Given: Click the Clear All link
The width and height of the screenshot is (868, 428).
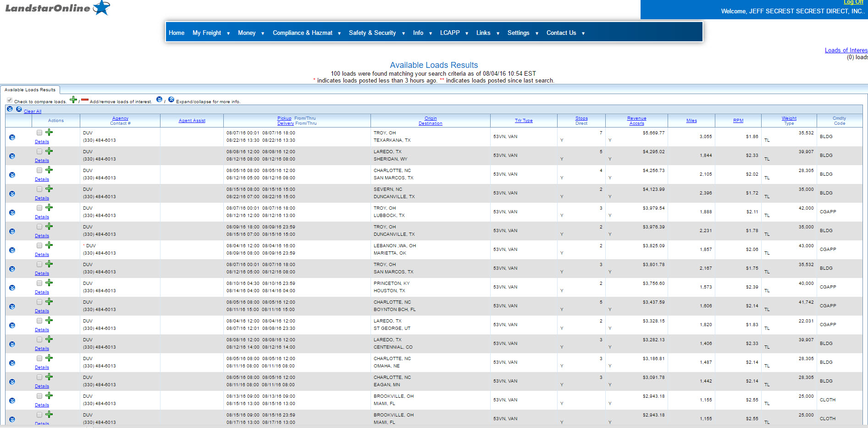Looking at the screenshot, I should 32,111.
